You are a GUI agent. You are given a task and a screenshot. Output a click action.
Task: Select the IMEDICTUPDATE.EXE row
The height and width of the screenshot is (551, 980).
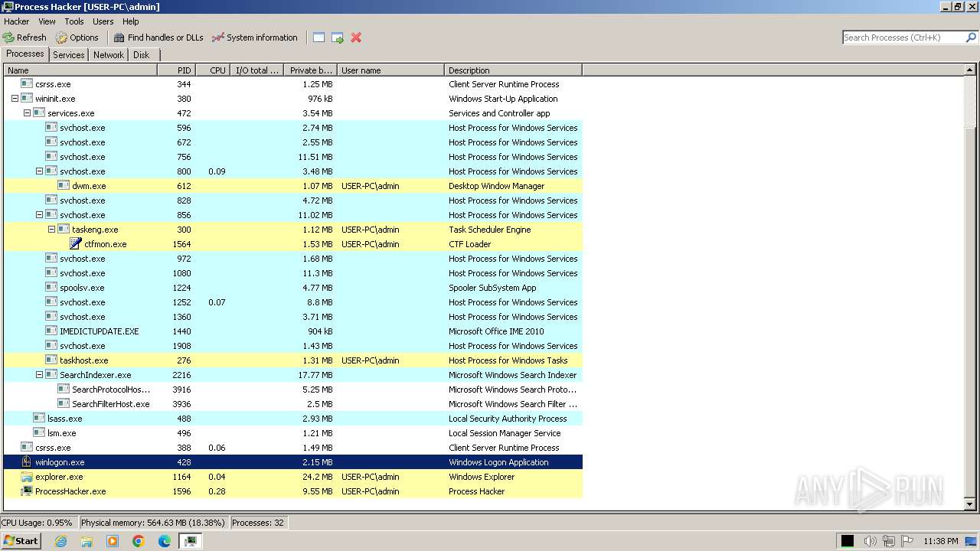click(293, 331)
